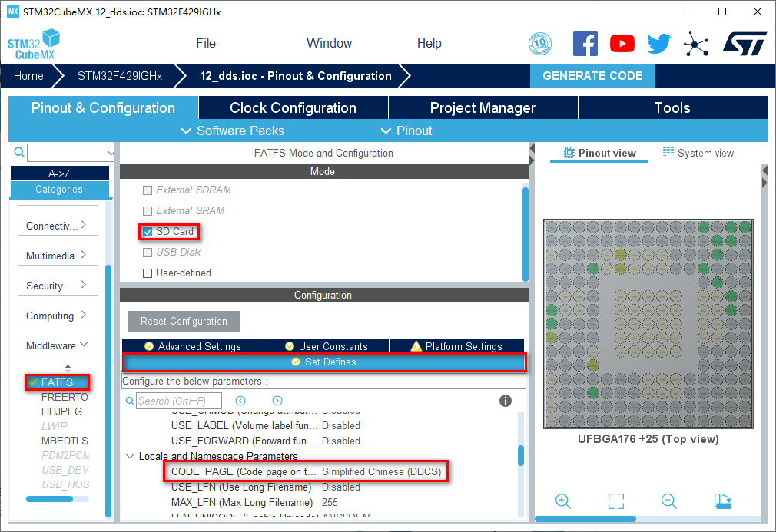The width and height of the screenshot is (776, 532).
Task: Open the YouTube icon link
Action: pyautogui.click(x=622, y=44)
